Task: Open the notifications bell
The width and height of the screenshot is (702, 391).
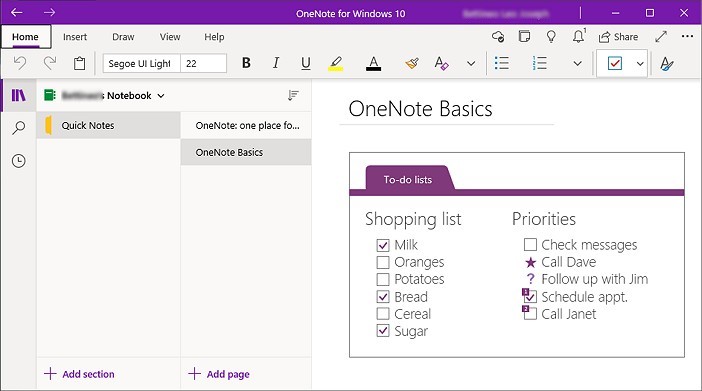Action: [x=578, y=36]
